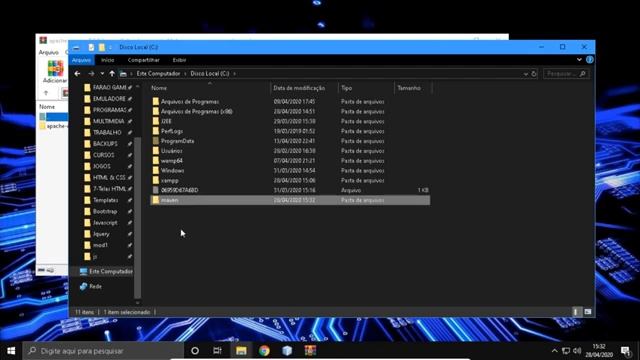
Task: Click the new folder icon in title bar
Action: (x=102, y=47)
